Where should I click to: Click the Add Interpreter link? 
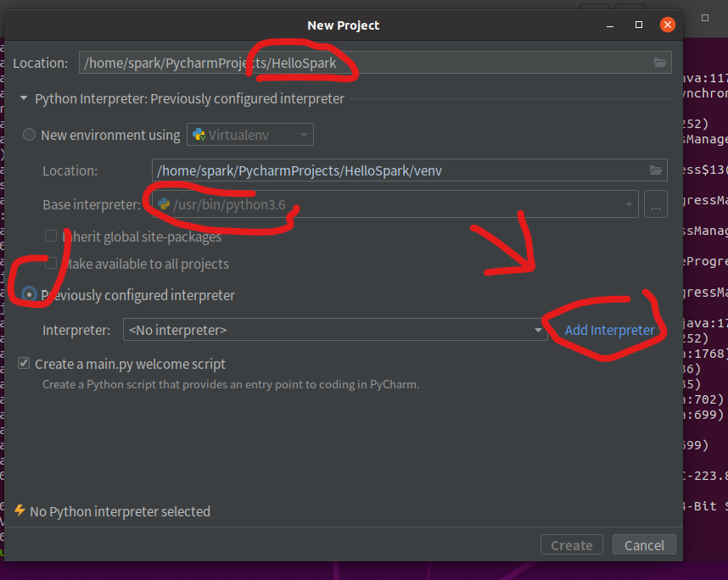click(x=609, y=330)
